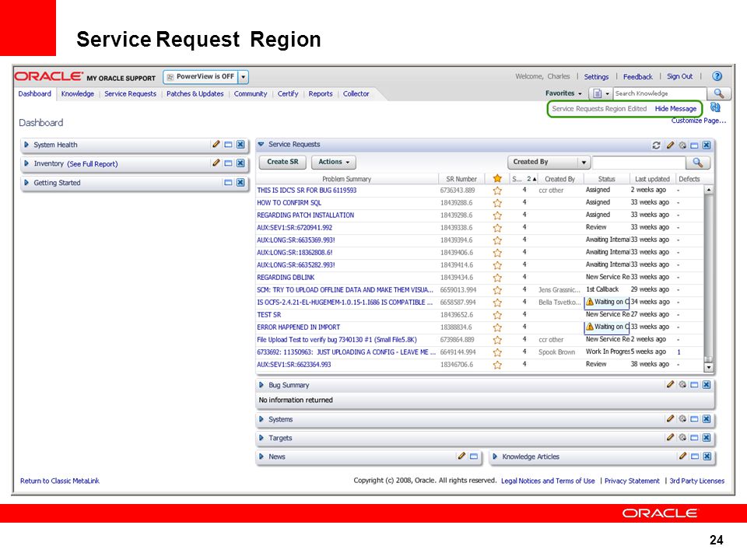Open the Inventory See Full Report link
Viewport: 747px width, 560px height.
click(93, 164)
